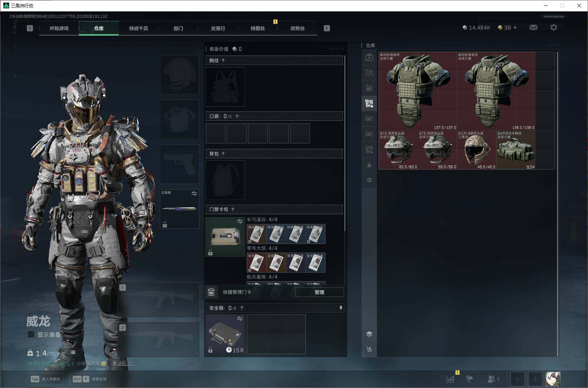The height and width of the screenshot is (388, 588).
Task: Click the safe box item showing 15天
Action: coord(225,334)
